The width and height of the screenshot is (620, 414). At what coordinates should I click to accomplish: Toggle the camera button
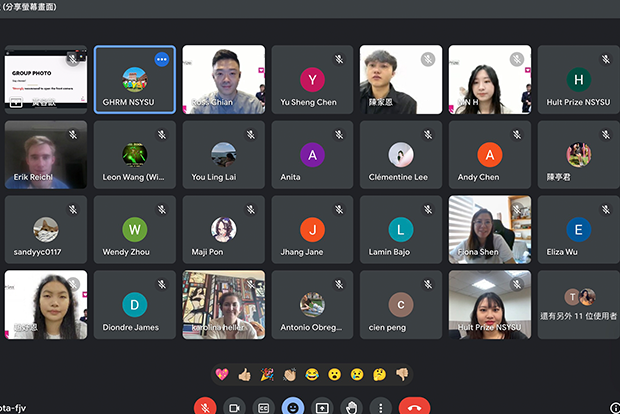[x=234, y=407]
